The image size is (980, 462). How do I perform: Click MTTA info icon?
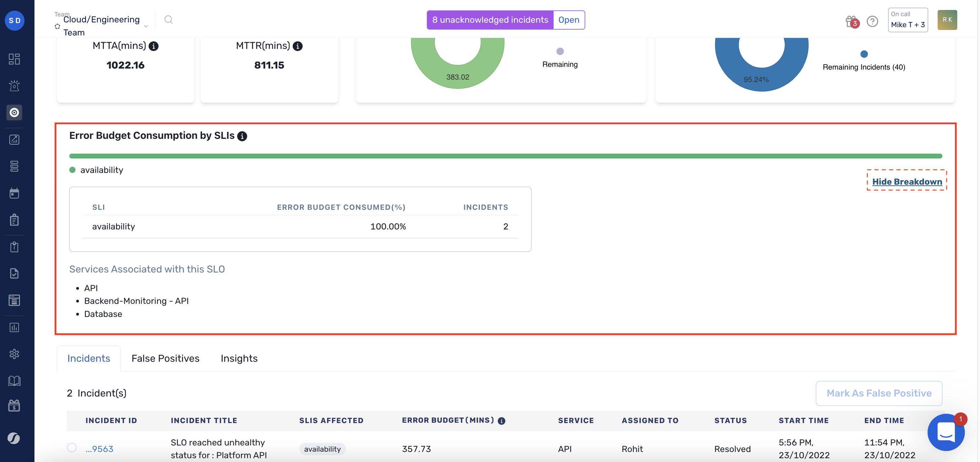coord(154,46)
